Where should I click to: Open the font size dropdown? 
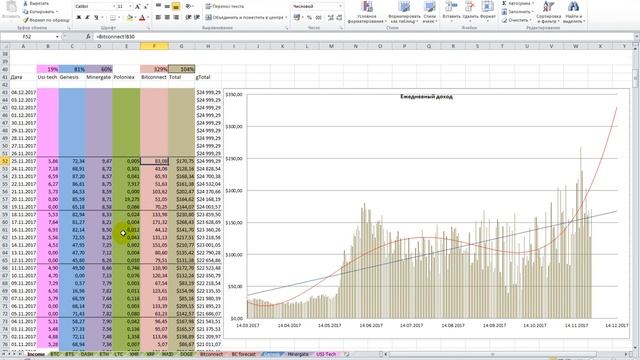pyautogui.click(x=130, y=7)
